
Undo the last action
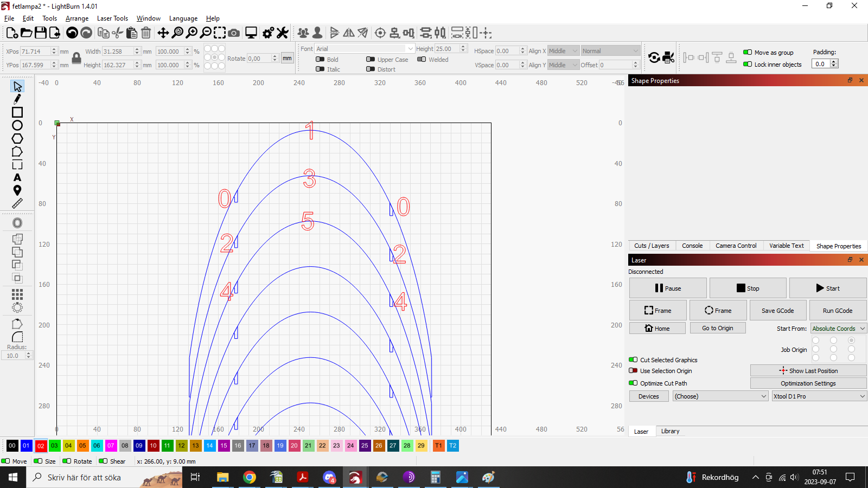pyautogui.click(x=72, y=33)
